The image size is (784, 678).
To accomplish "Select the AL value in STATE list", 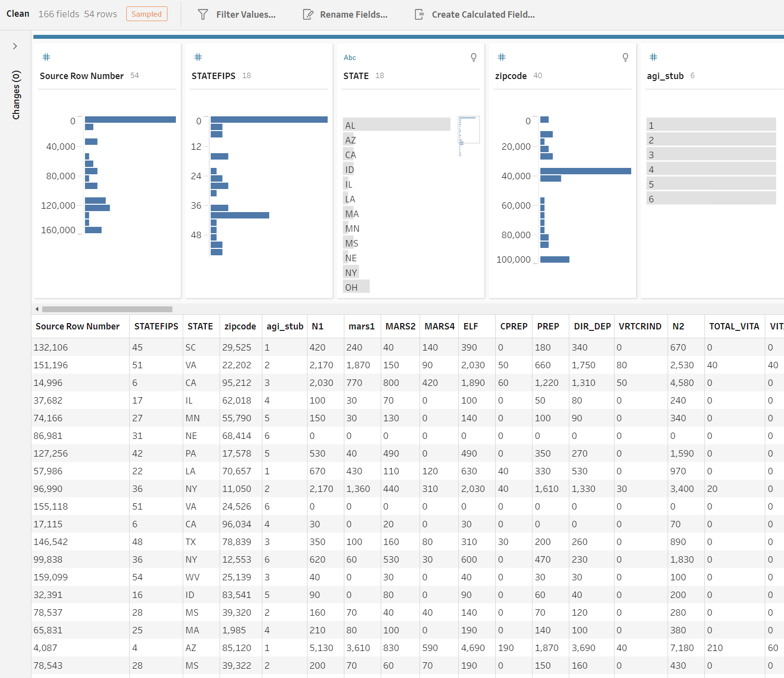I will [396, 125].
